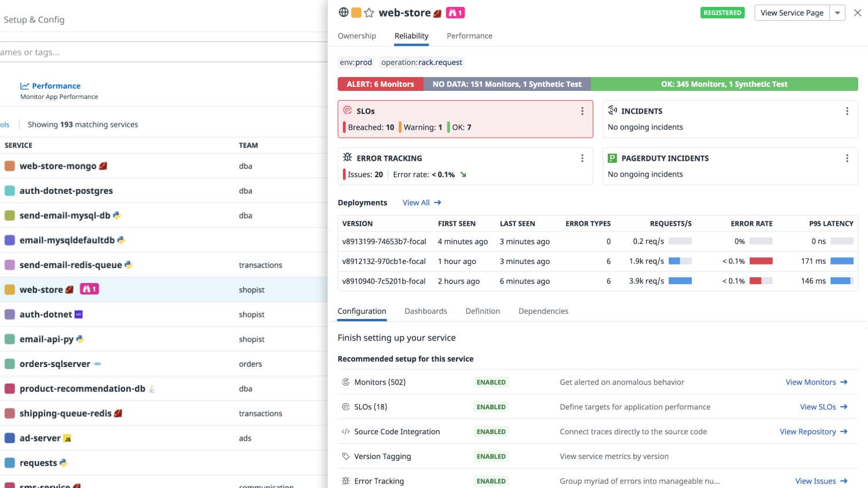Viewport: 868px width, 488px height.
Task: Open the SLOs panel kebab menu
Action: [x=582, y=111]
